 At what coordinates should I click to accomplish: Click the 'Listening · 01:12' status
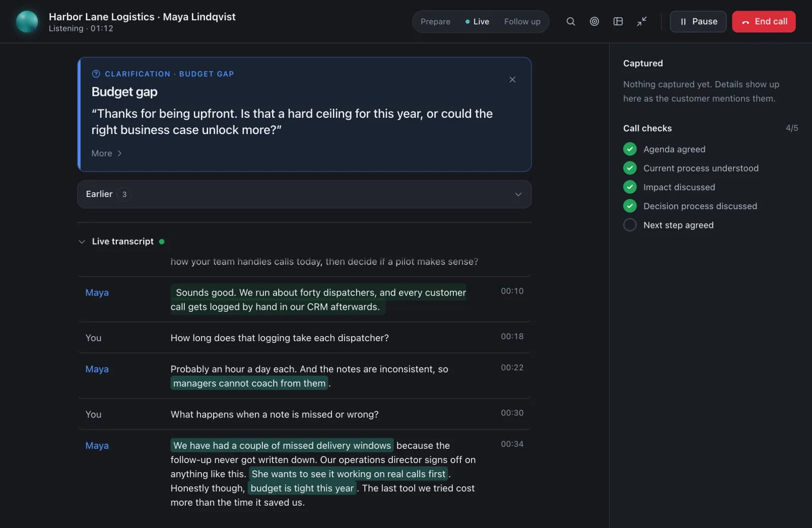click(x=81, y=28)
